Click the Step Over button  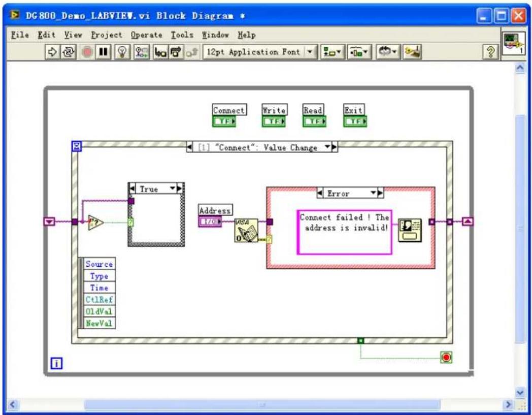(x=176, y=52)
